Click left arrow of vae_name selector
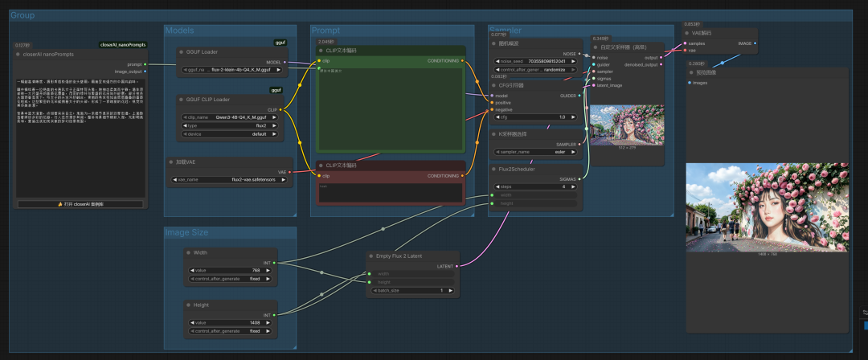 [175, 180]
